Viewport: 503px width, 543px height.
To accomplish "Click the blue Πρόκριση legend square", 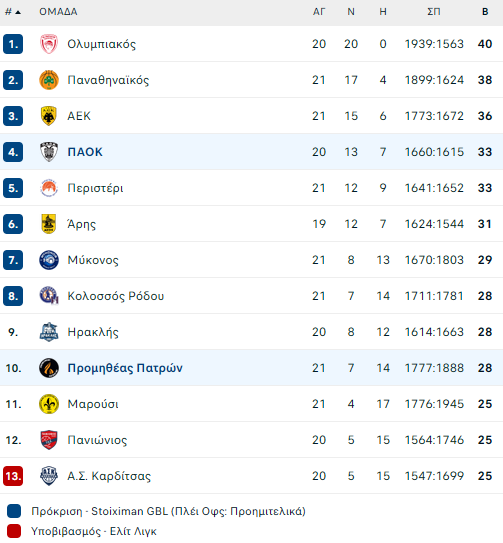I will click(14, 511).
